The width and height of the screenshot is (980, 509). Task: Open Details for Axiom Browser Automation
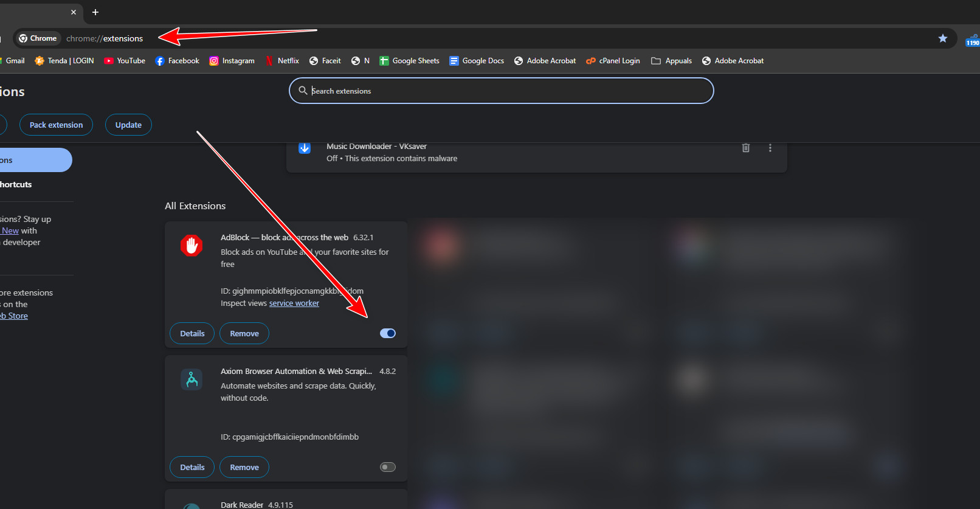(192, 467)
